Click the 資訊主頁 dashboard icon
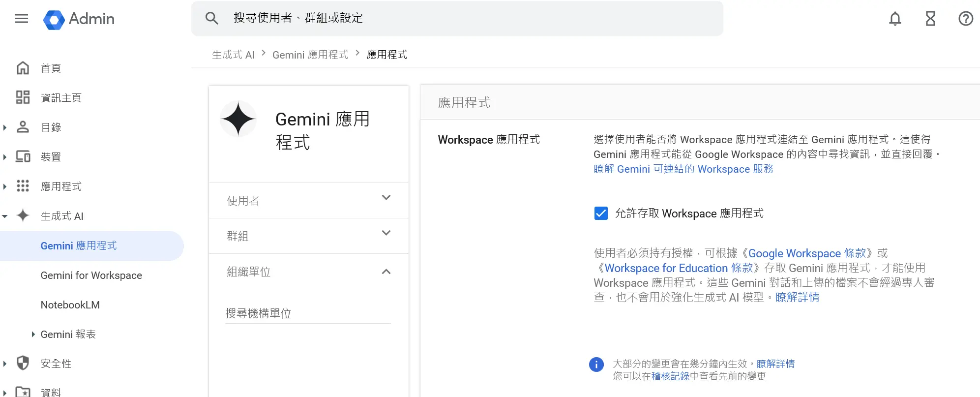The width and height of the screenshot is (980, 397). click(23, 97)
